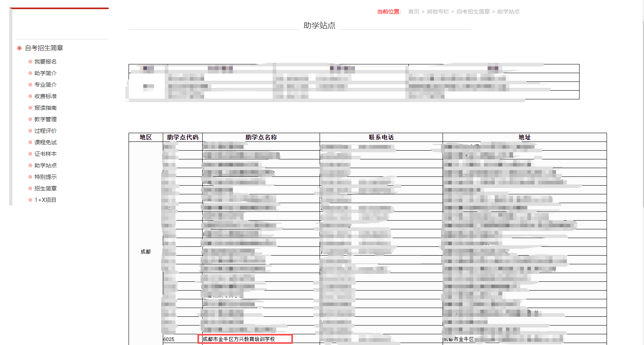The height and width of the screenshot is (345, 644).
Task: Open the 专业简介 sidebar link
Action: click(x=45, y=85)
